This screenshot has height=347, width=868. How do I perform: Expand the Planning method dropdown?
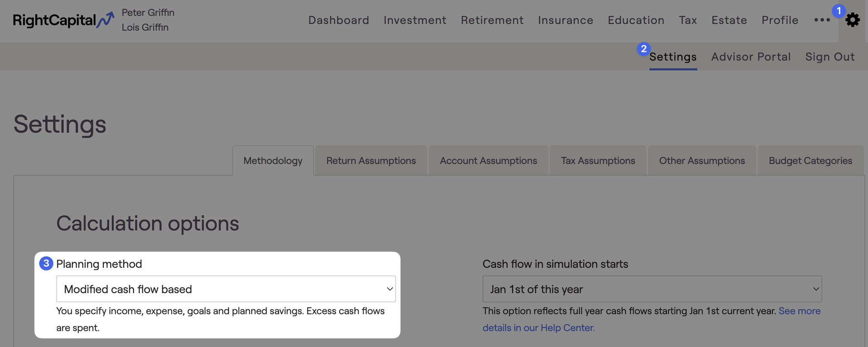click(x=226, y=289)
